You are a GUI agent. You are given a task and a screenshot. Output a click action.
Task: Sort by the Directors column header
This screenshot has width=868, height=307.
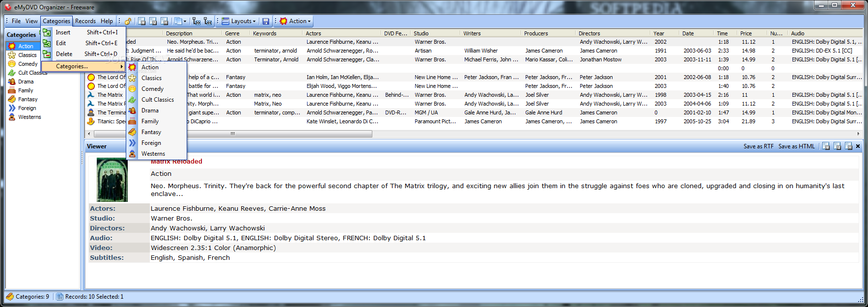[x=614, y=33]
